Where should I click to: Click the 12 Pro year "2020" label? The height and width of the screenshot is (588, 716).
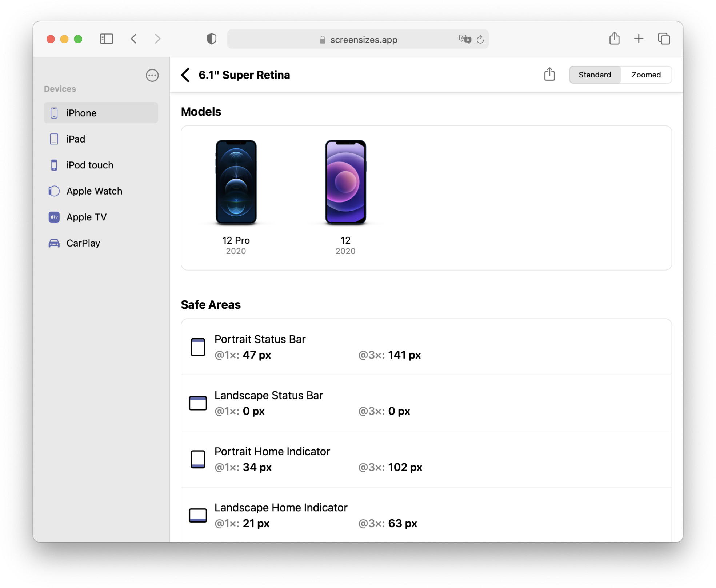[236, 251]
